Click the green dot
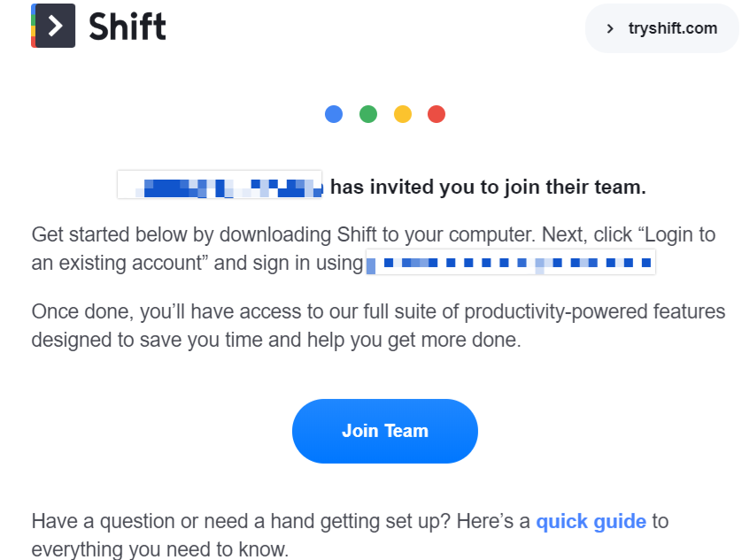Image resolution: width=742 pixels, height=560 pixels. pyautogui.click(x=368, y=114)
